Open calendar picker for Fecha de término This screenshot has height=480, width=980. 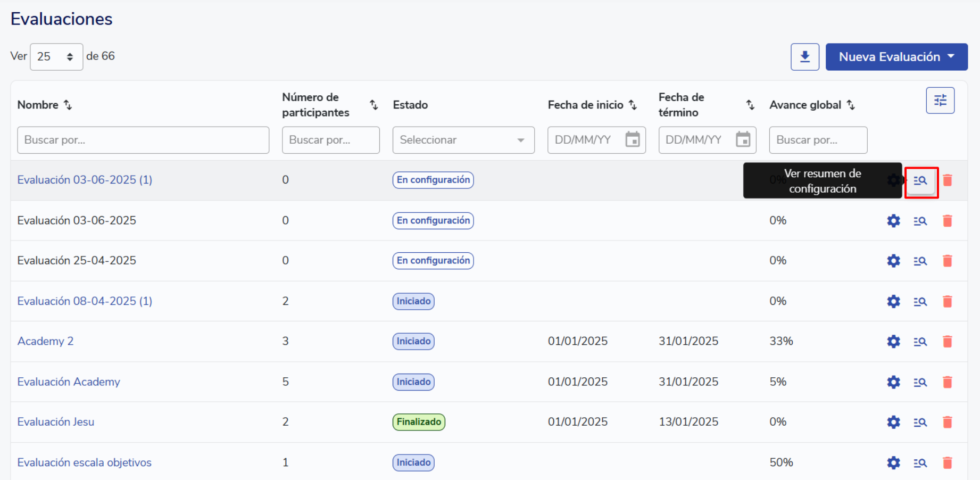click(x=743, y=140)
